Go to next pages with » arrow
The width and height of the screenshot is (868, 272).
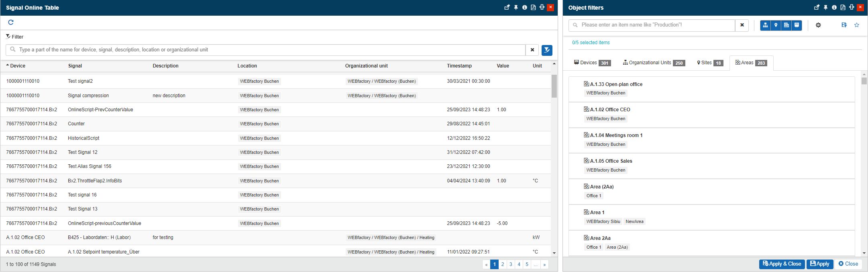pos(544,264)
